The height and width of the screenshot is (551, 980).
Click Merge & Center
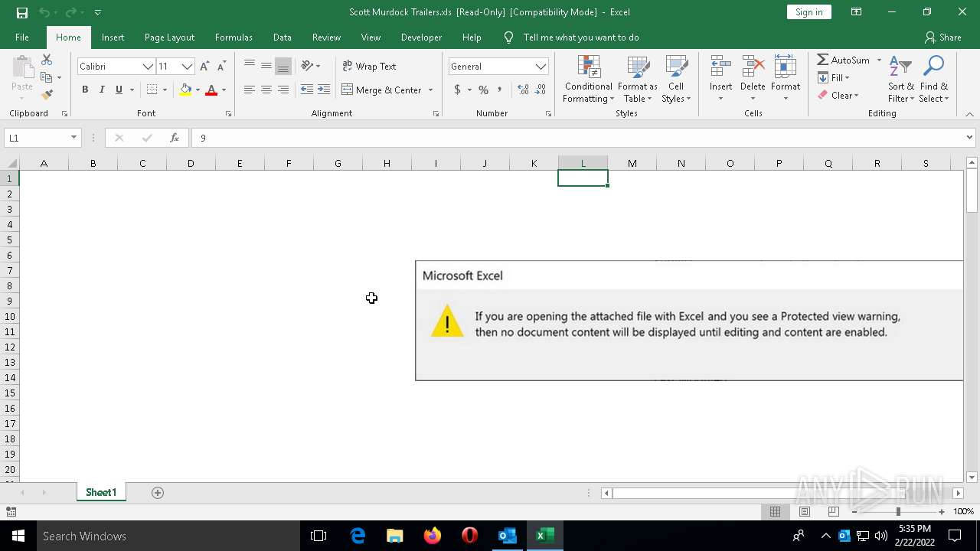pyautogui.click(x=382, y=90)
